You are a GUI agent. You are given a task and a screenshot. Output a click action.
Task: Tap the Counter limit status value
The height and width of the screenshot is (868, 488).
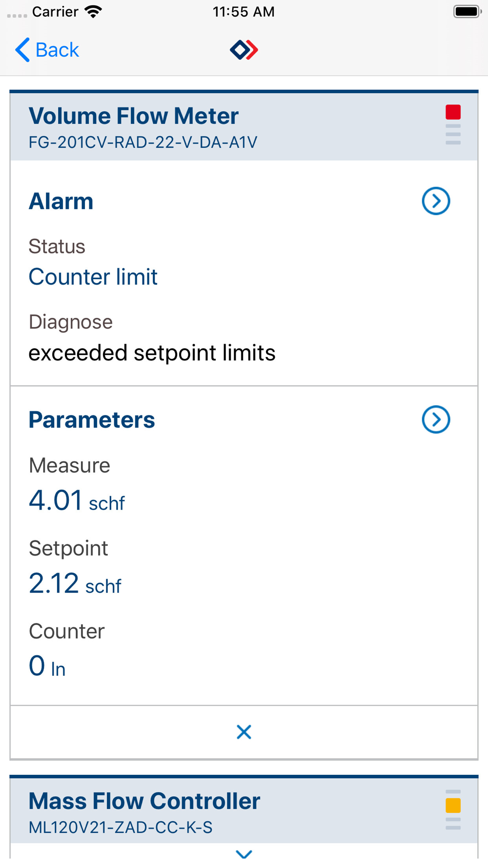[x=93, y=277]
